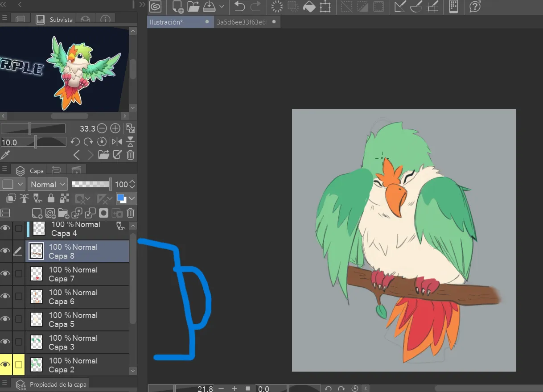The width and height of the screenshot is (543, 392).
Task: Expand the save options arrow
Action: [222, 7]
